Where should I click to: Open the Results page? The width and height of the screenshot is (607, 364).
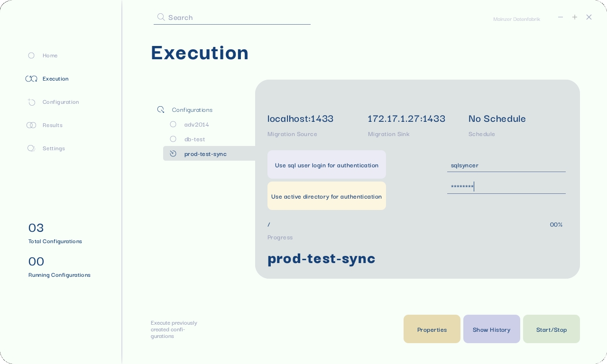tap(53, 125)
